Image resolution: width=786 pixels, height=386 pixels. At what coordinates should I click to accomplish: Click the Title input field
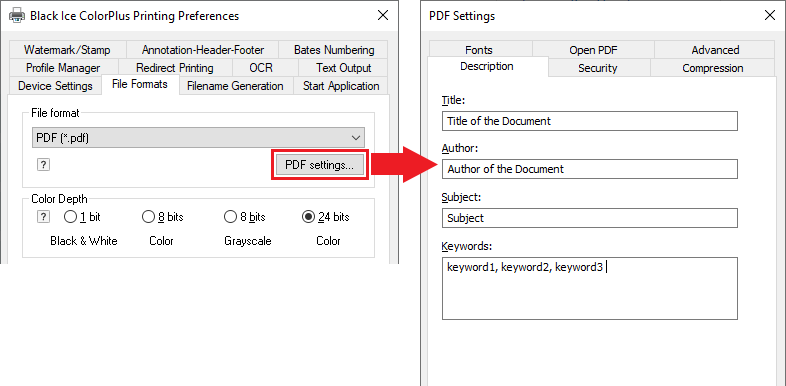point(590,121)
